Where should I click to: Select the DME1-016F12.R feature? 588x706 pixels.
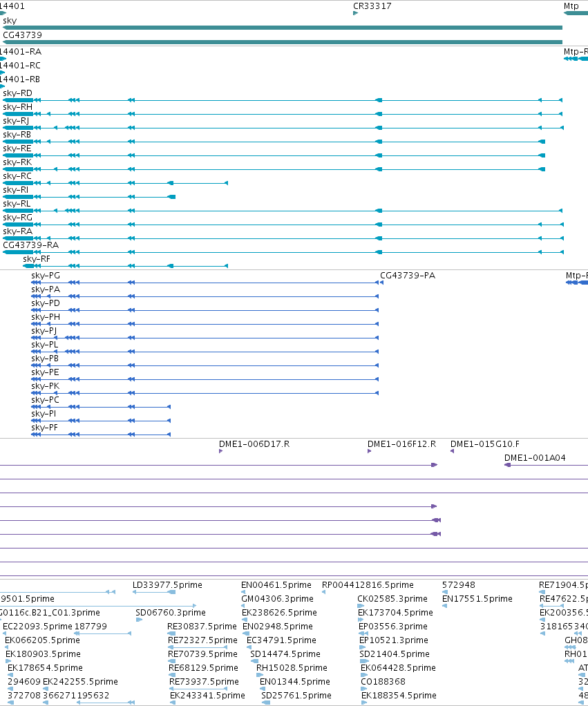point(401,444)
